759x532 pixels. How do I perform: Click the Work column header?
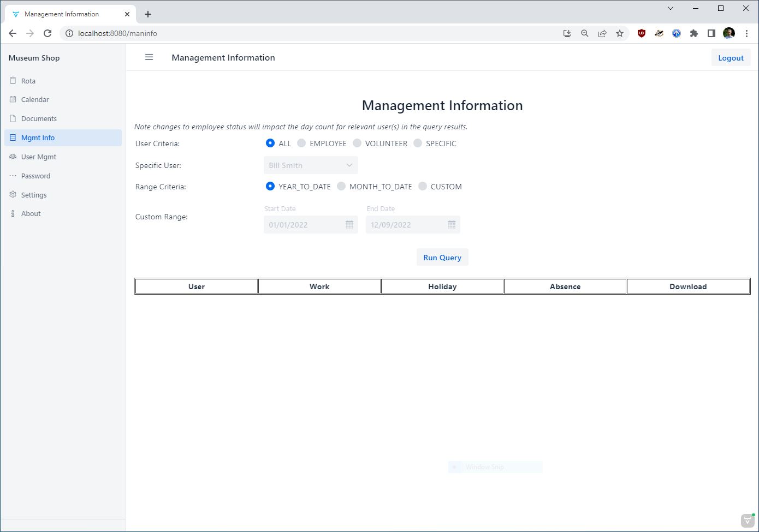click(x=319, y=286)
